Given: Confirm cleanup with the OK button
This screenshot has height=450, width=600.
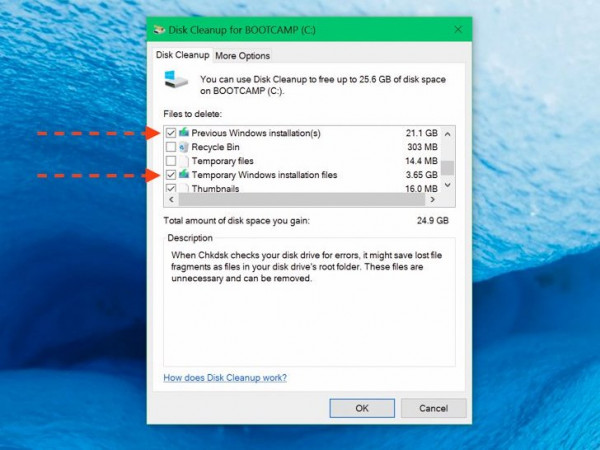Looking at the screenshot, I should 362,408.
